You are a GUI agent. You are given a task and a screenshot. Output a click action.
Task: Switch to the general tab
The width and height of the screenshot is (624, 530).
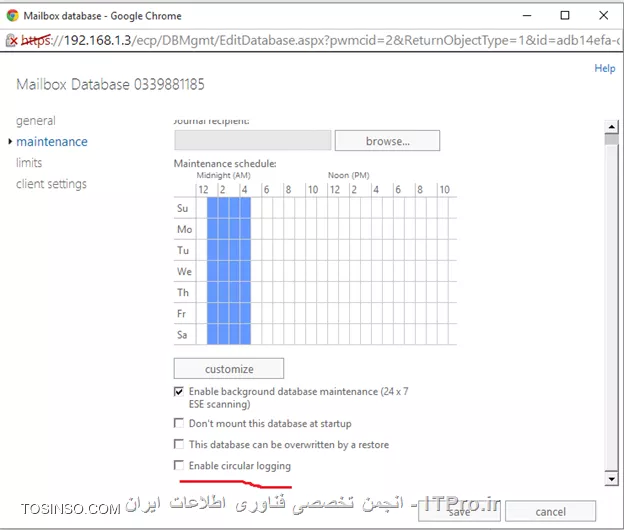click(36, 121)
